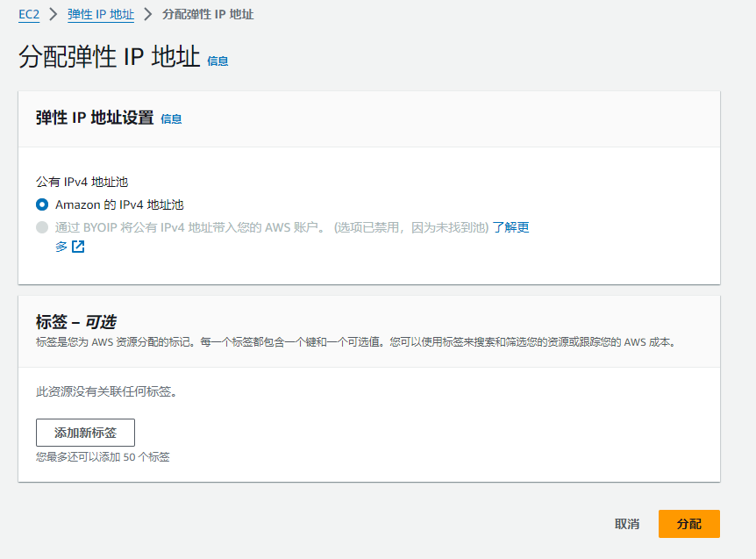Click the 公有 IPv4 地址池 label
This screenshot has width=756, height=559.
coord(82,182)
